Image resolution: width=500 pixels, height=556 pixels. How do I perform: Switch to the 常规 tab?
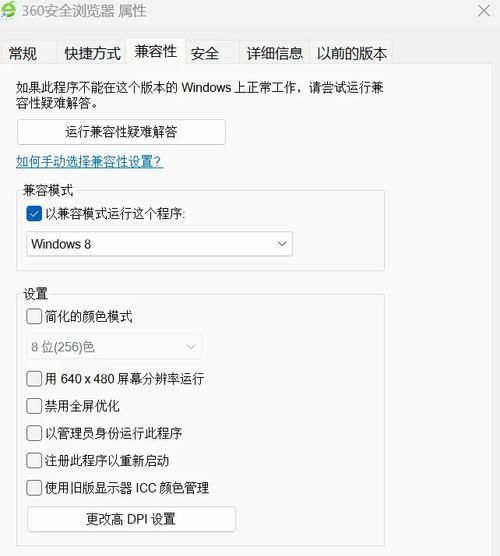click(x=23, y=54)
